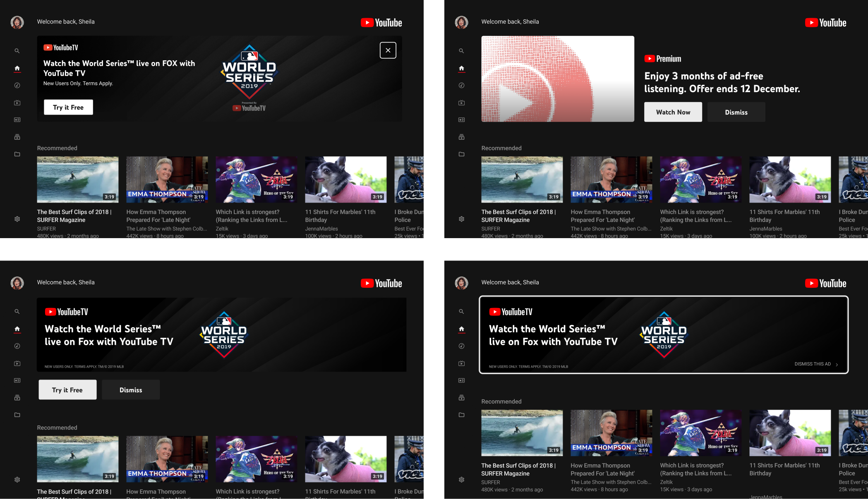This screenshot has height=499, width=868.
Task: Open Zelda thumbnail on Dismiss This Ad screen
Action: tap(700, 433)
